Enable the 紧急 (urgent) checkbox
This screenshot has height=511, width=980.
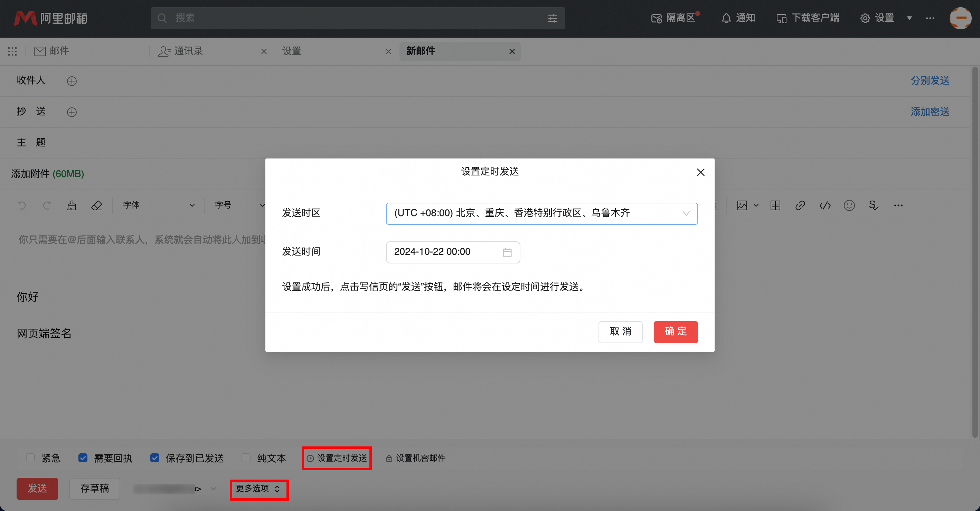[30, 458]
